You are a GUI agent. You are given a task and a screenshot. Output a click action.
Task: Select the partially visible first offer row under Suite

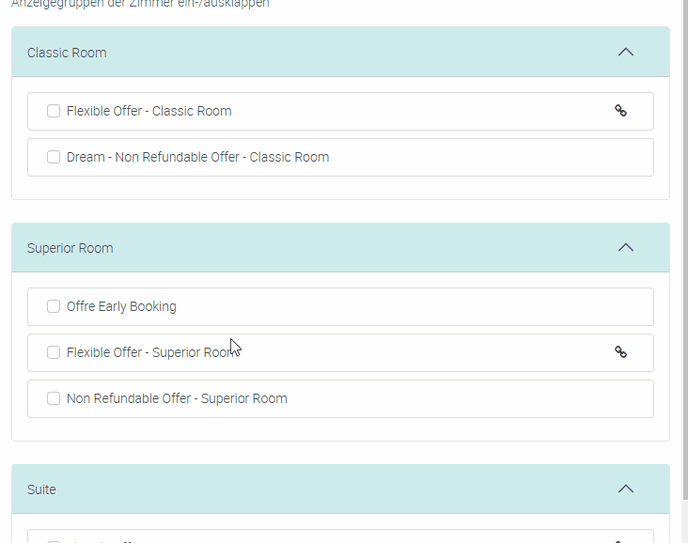[x=340, y=537]
